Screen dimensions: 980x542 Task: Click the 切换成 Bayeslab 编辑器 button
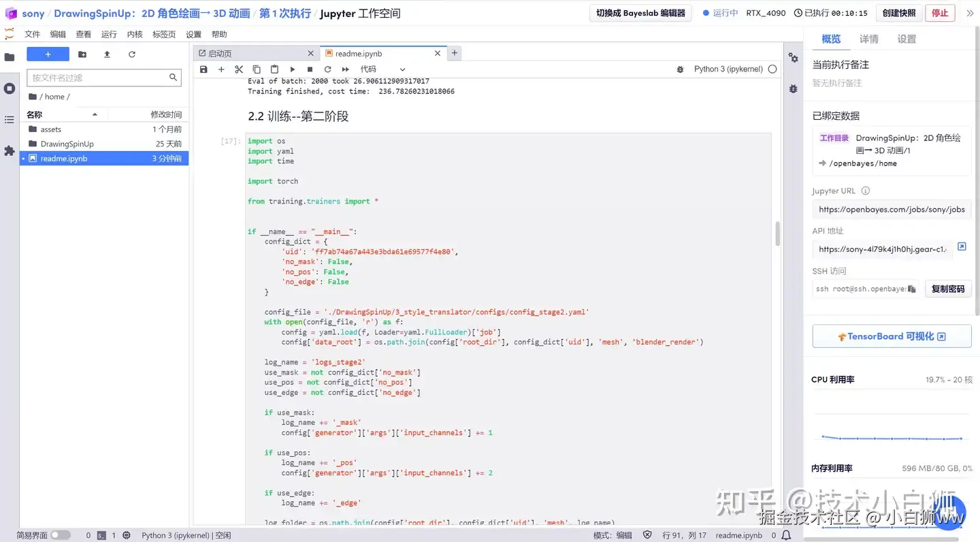point(640,13)
